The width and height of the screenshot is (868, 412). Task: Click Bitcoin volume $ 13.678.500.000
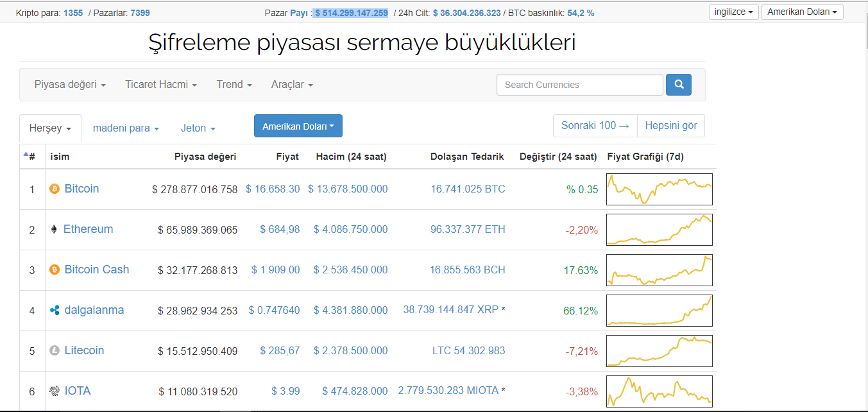[x=348, y=189]
